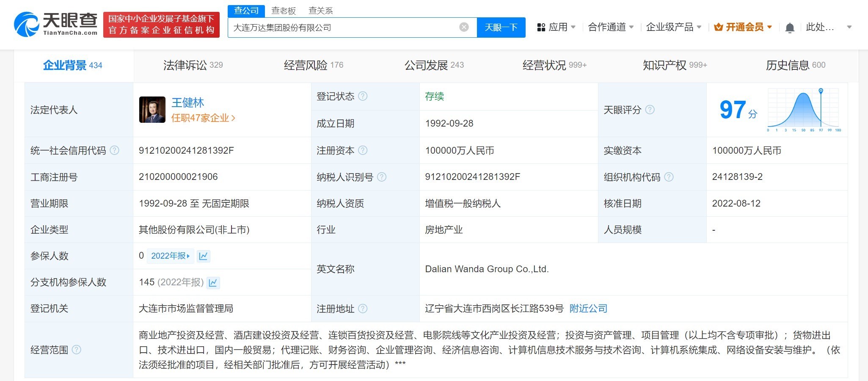
Task: Click the TianYanCha logo
Action: tap(55, 25)
